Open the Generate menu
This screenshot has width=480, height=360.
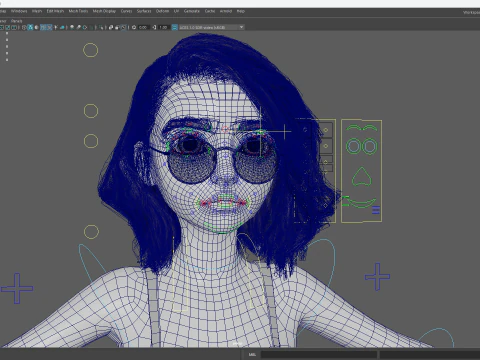coord(192,11)
